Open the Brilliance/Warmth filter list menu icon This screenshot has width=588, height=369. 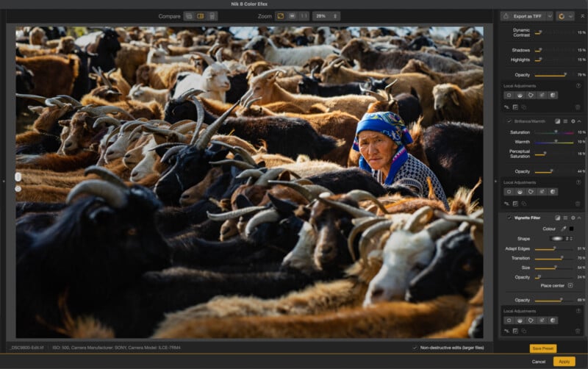click(565, 121)
